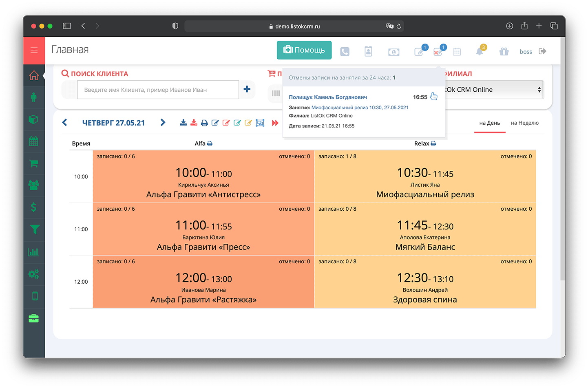Go to the next day with right chevron
This screenshot has height=388, width=588.
pos(163,123)
